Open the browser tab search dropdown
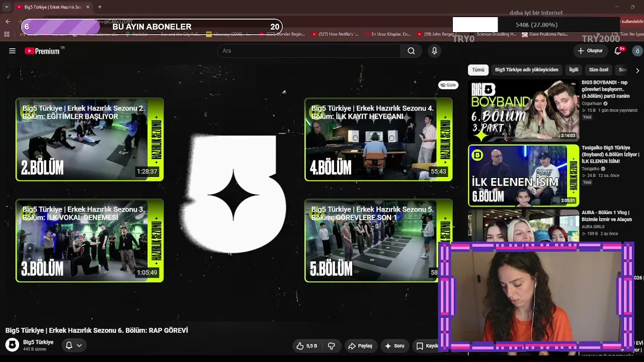 [x=7, y=7]
